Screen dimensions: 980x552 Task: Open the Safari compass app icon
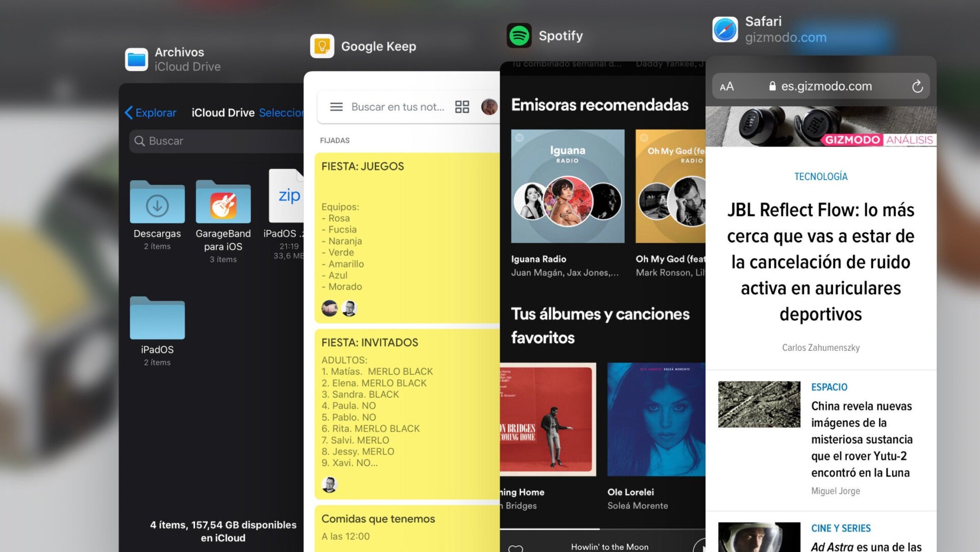click(x=725, y=29)
